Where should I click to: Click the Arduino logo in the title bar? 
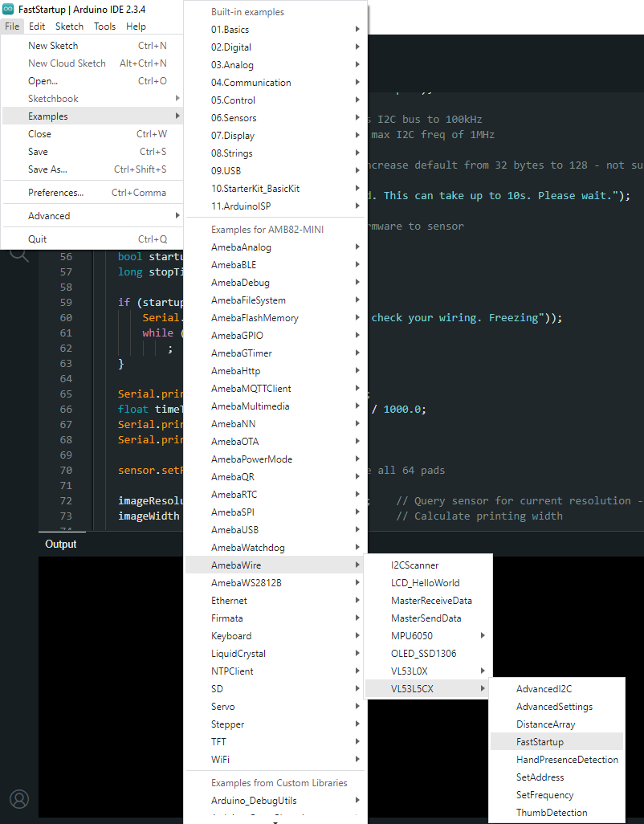(x=8, y=9)
